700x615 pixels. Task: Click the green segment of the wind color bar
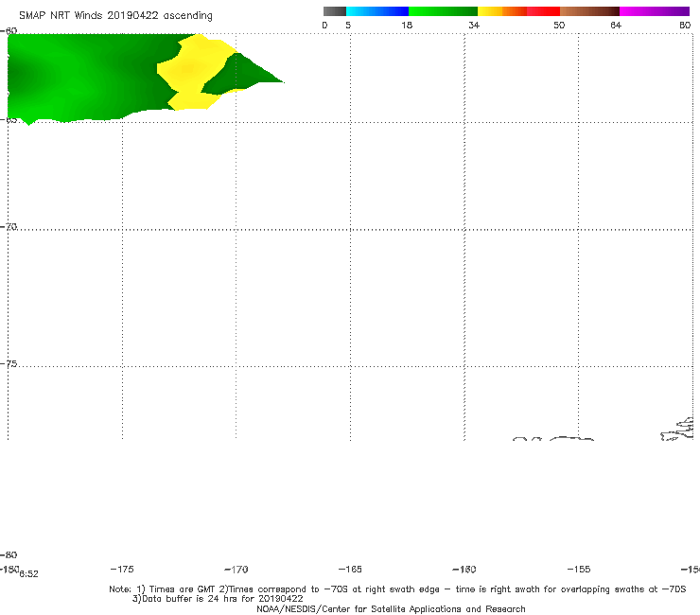(x=443, y=11)
